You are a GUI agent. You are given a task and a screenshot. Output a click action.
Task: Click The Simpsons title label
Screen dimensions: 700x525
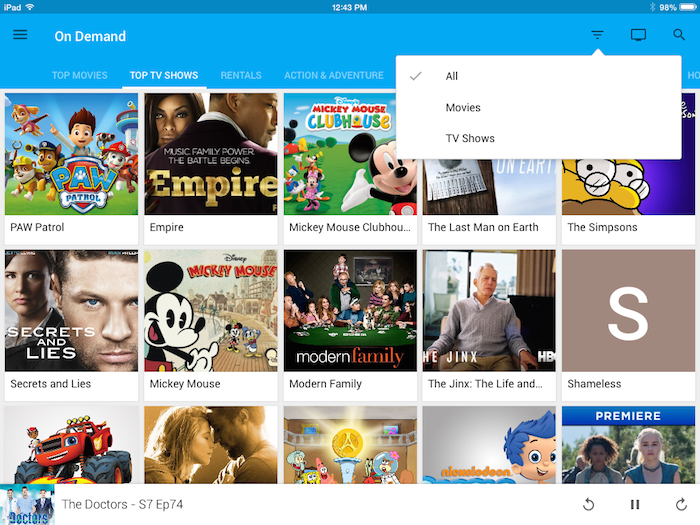[x=602, y=227]
